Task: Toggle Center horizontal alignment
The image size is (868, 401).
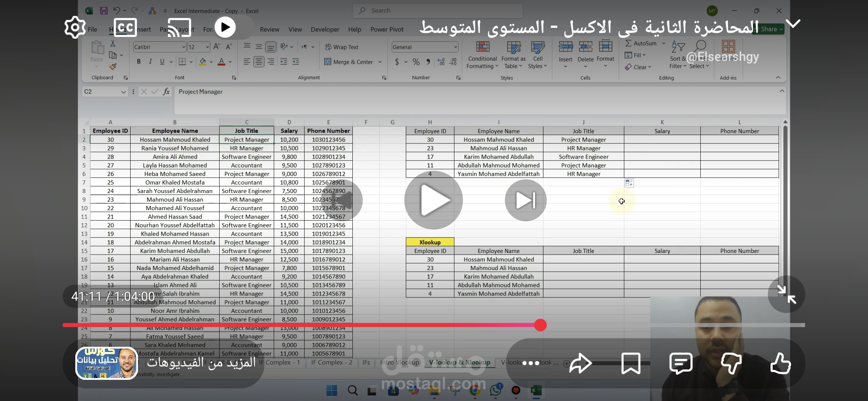Action: (x=259, y=62)
